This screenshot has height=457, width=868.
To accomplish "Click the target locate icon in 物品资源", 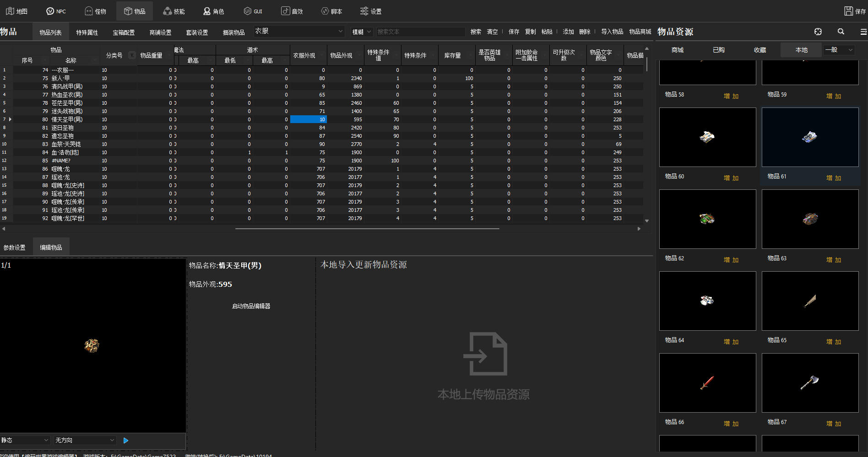I will 818,32.
